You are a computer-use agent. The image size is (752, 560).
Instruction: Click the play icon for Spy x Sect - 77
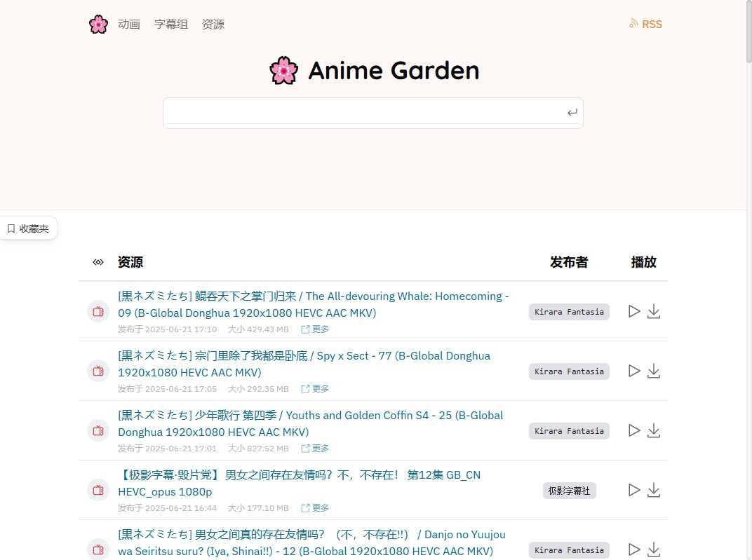633,371
